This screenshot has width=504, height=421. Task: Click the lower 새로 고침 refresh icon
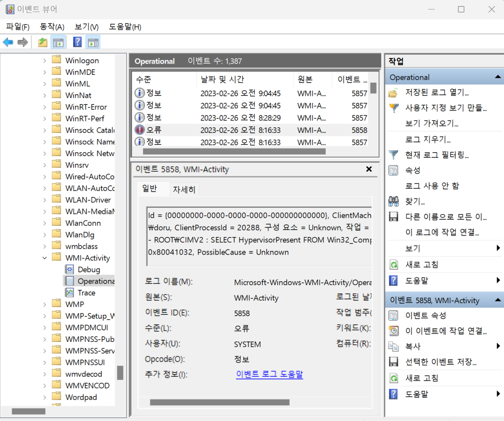(394, 378)
